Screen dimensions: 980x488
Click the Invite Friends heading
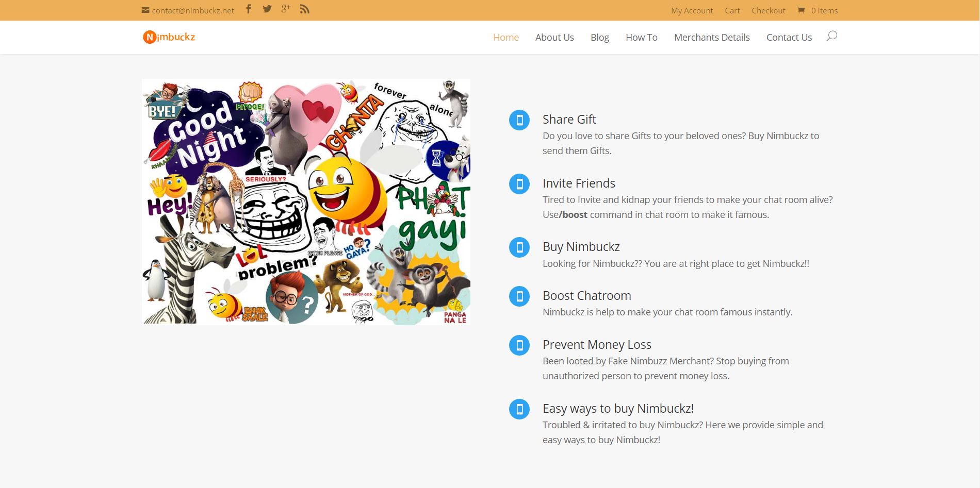coord(579,183)
